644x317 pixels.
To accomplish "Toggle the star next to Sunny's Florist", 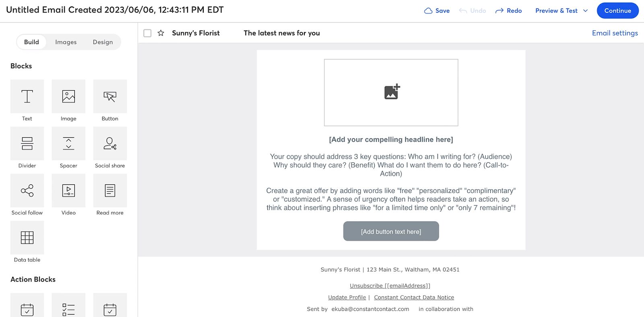I will click(x=161, y=33).
